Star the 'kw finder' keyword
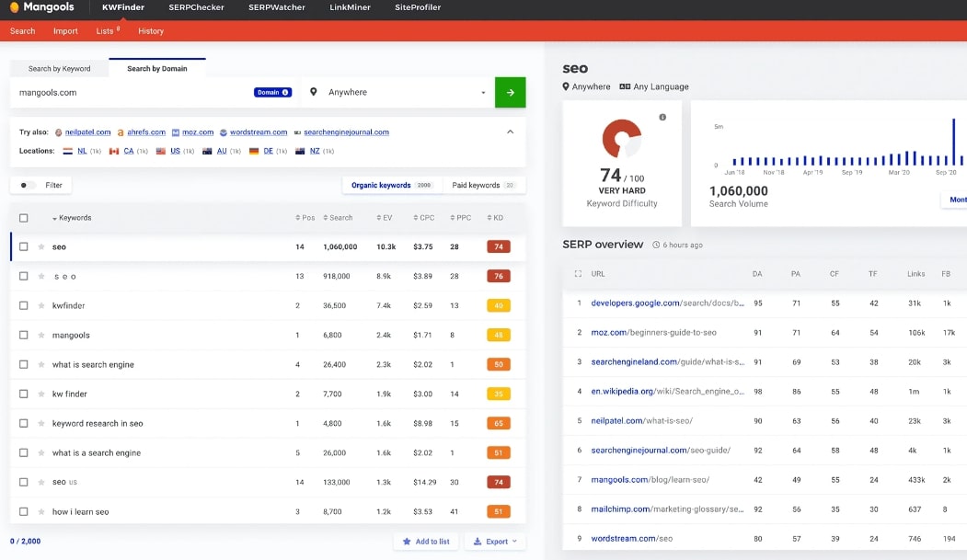 tap(41, 394)
